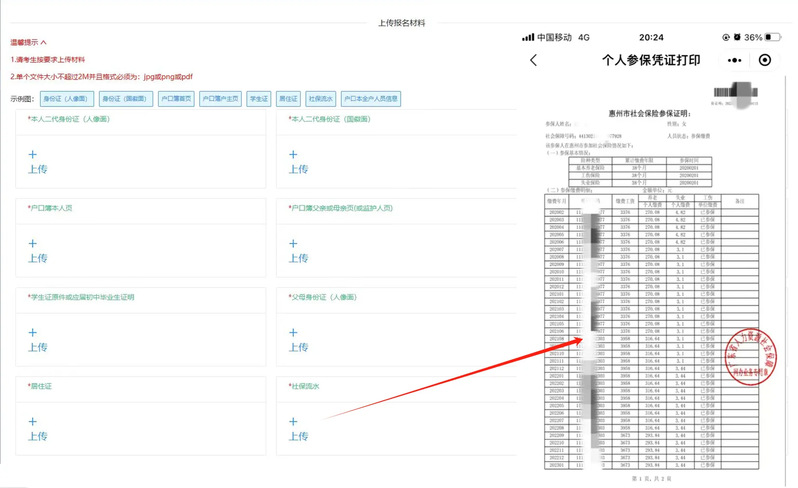Click upload plus for 本人二代身份证（国徽面）

pyautogui.click(x=293, y=155)
